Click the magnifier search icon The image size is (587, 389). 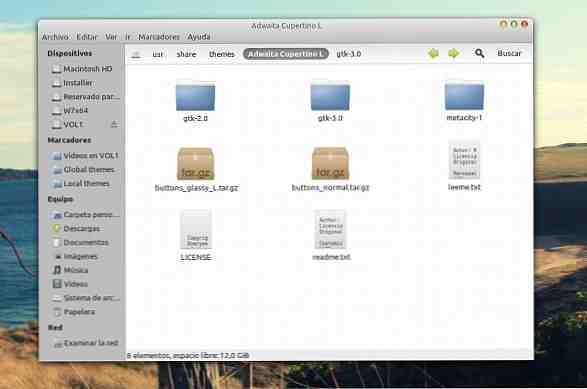480,53
